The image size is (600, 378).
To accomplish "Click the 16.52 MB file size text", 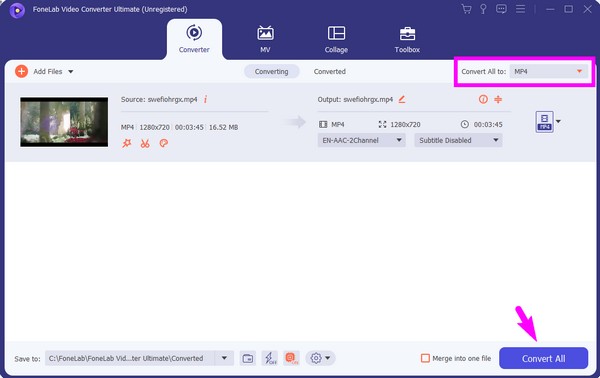I will 223,127.
